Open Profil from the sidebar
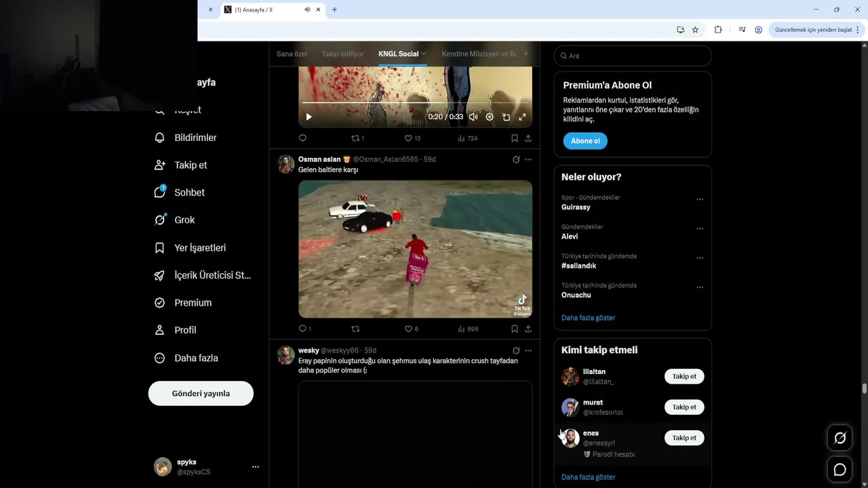Screen dimensions: 868x488 click(176, 330)
